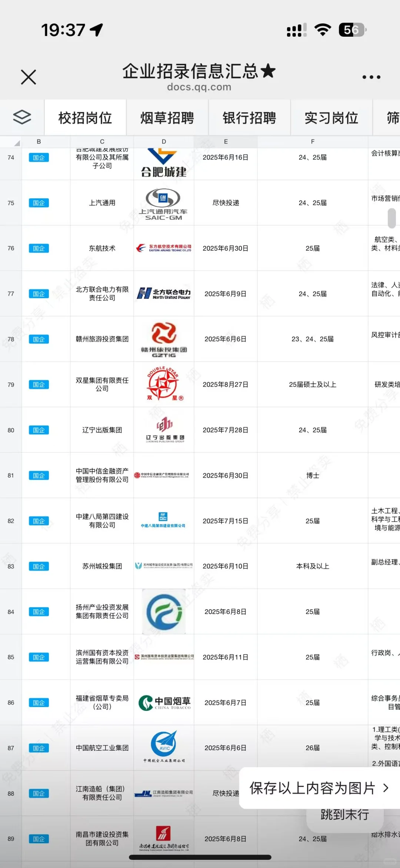Select 尽快投递 in the 上汽通用 row

[x=226, y=203]
